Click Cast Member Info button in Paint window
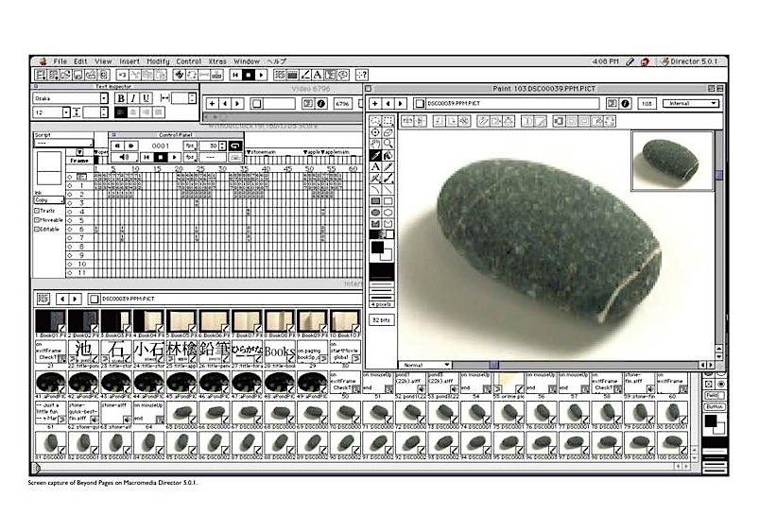759x532 pixels. 625,103
